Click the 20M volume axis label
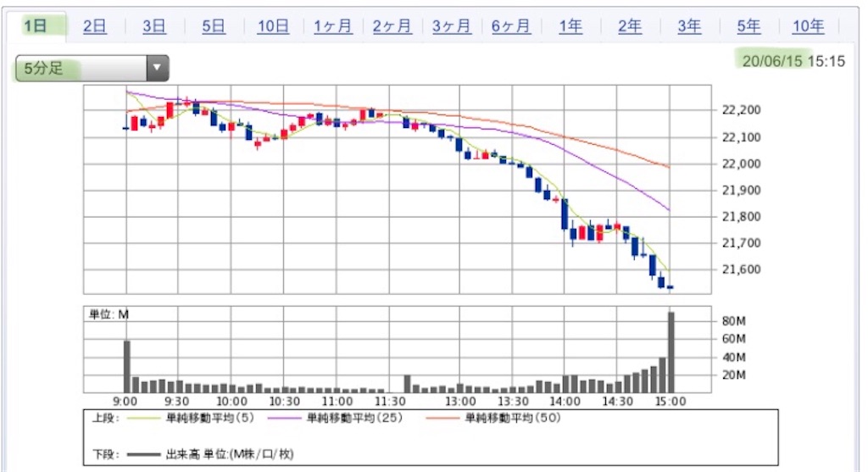 733,375
